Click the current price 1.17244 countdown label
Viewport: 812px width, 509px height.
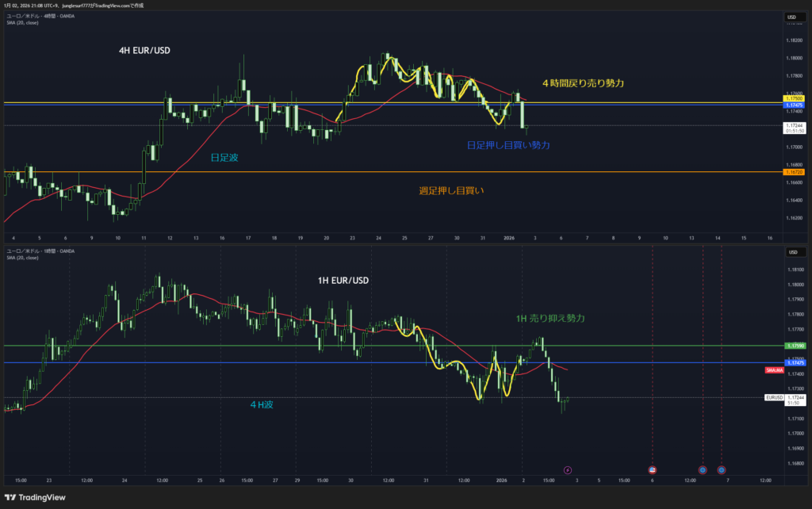click(794, 128)
